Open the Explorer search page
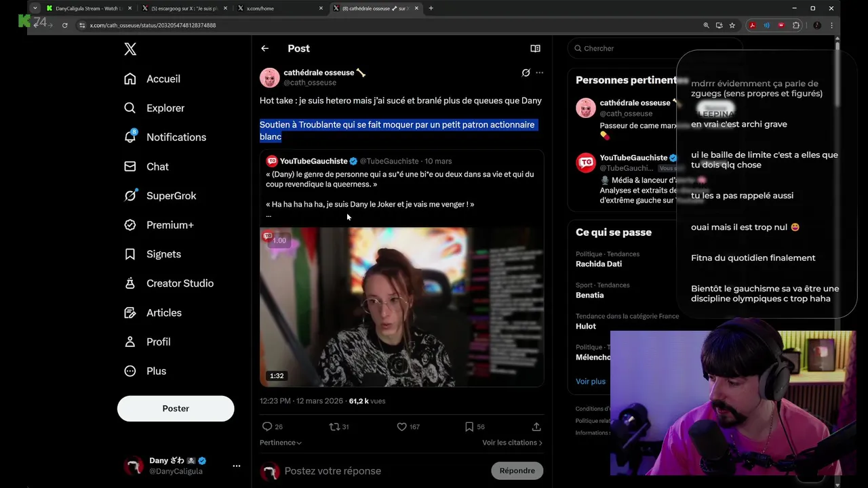 click(155, 108)
